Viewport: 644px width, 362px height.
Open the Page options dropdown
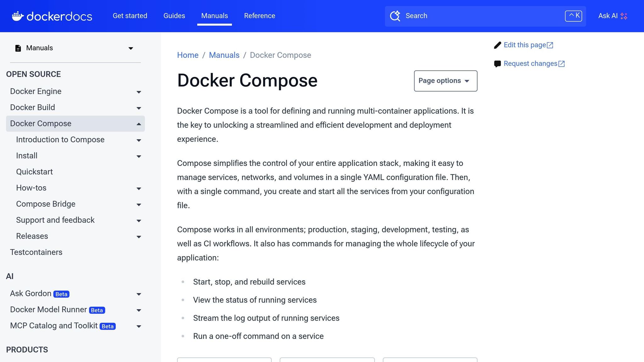coord(446,81)
